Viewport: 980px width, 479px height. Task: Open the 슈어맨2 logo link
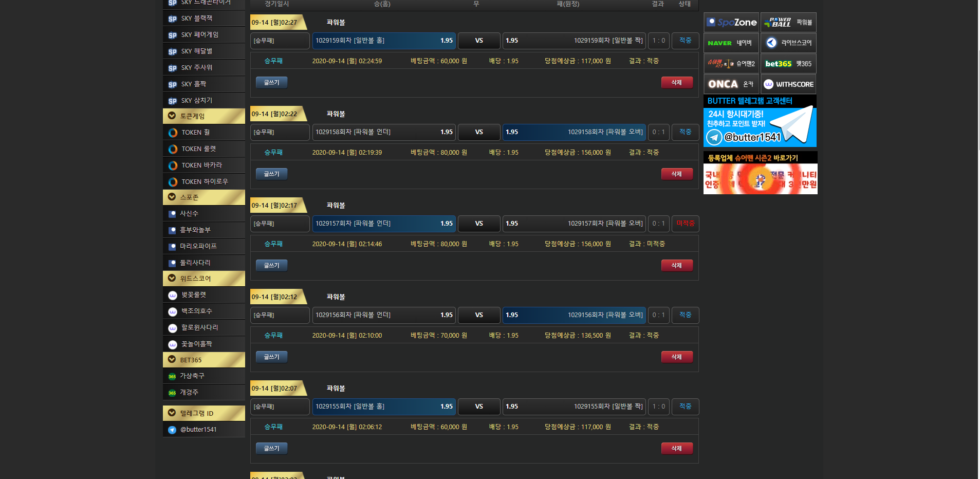coord(731,64)
